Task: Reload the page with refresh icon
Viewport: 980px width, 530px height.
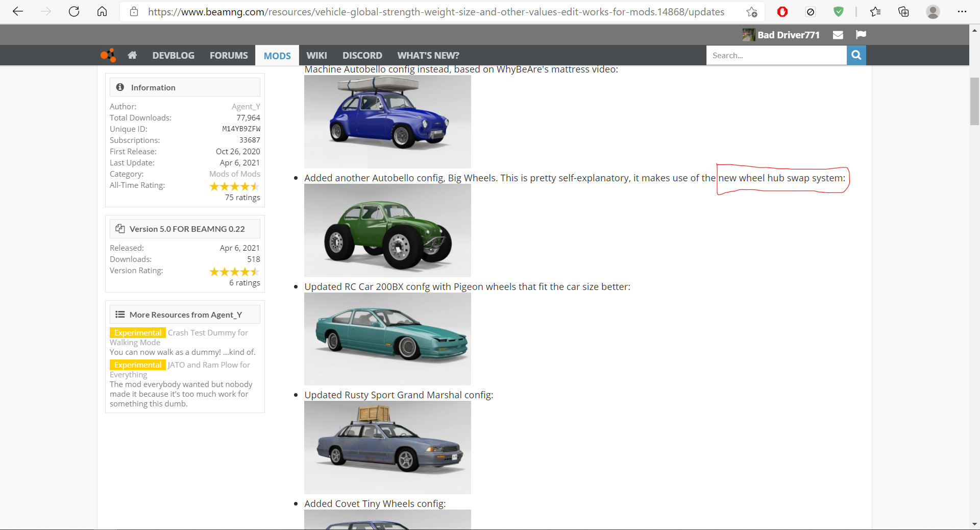Action: 74,11
